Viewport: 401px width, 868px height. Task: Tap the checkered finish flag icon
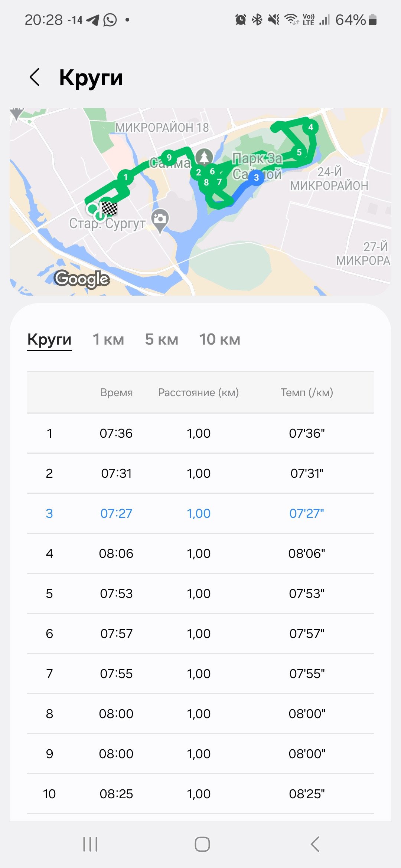pos(109,208)
